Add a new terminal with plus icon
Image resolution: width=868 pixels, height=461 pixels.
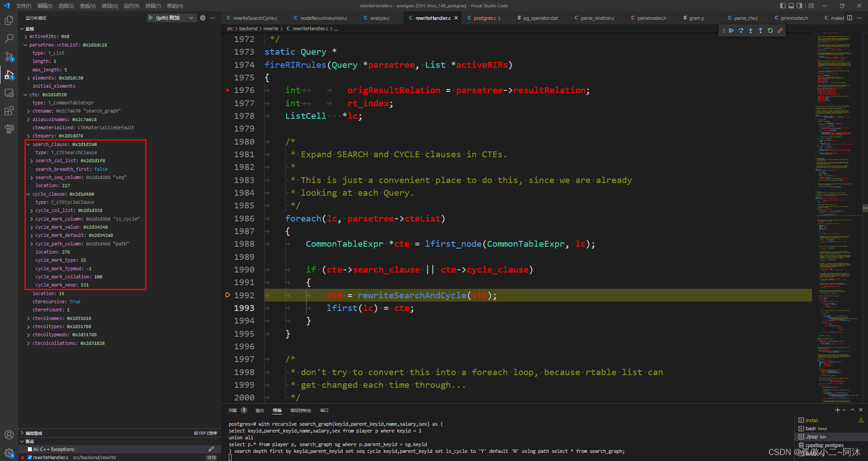click(x=837, y=410)
